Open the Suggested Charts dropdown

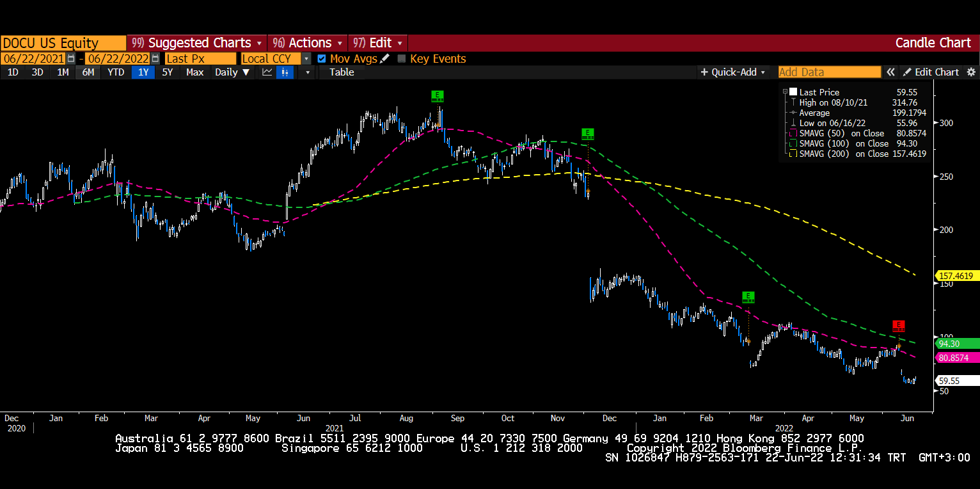pos(197,43)
